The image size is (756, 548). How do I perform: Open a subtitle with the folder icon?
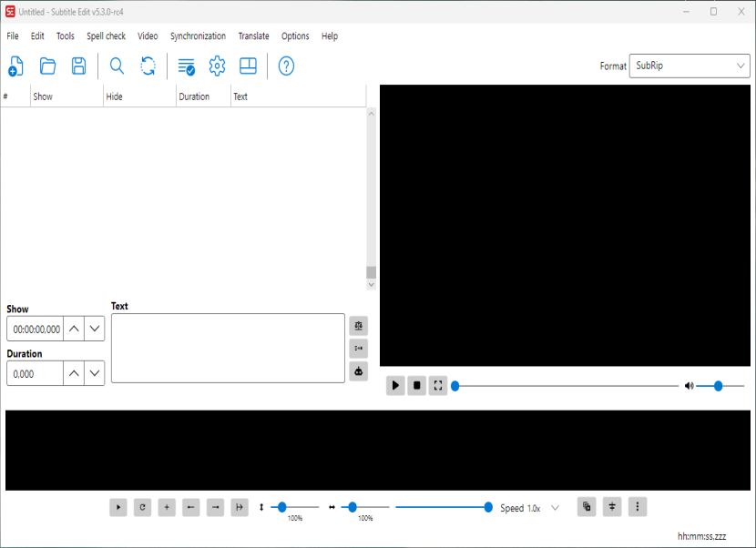coord(47,66)
